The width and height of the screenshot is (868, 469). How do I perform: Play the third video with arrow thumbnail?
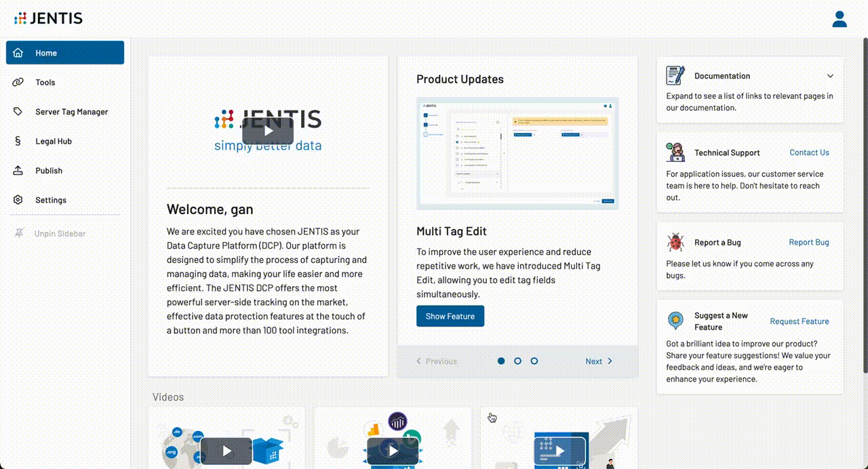(x=559, y=451)
